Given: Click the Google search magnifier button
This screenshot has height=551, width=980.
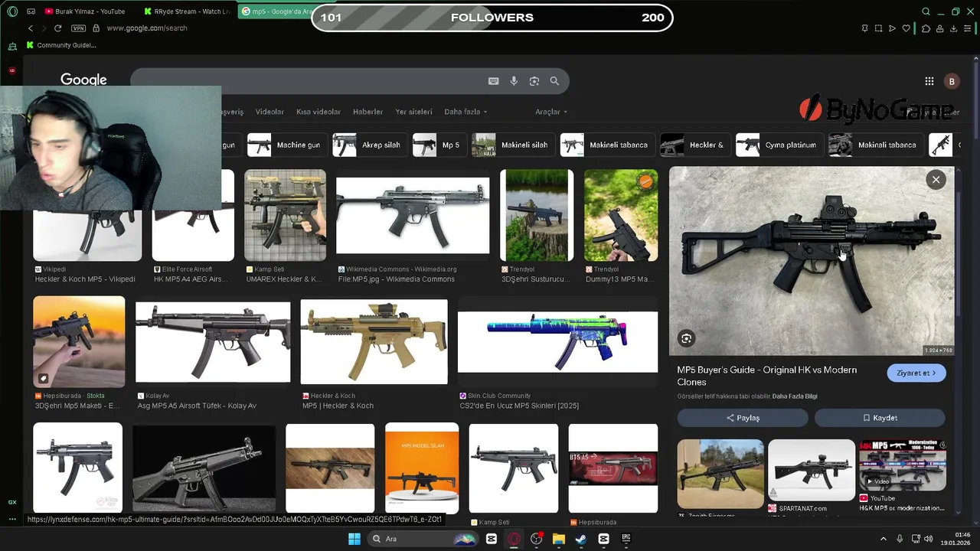Looking at the screenshot, I should coord(554,81).
